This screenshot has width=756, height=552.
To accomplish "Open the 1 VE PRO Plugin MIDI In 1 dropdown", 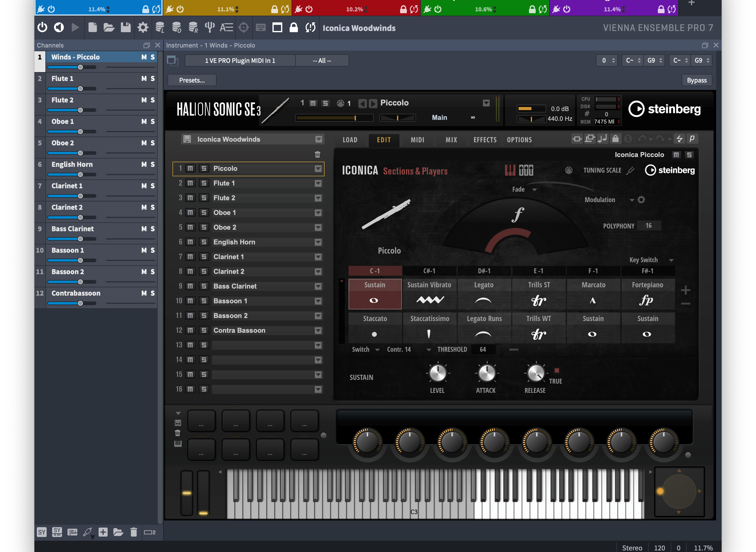I will pyautogui.click(x=240, y=60).
